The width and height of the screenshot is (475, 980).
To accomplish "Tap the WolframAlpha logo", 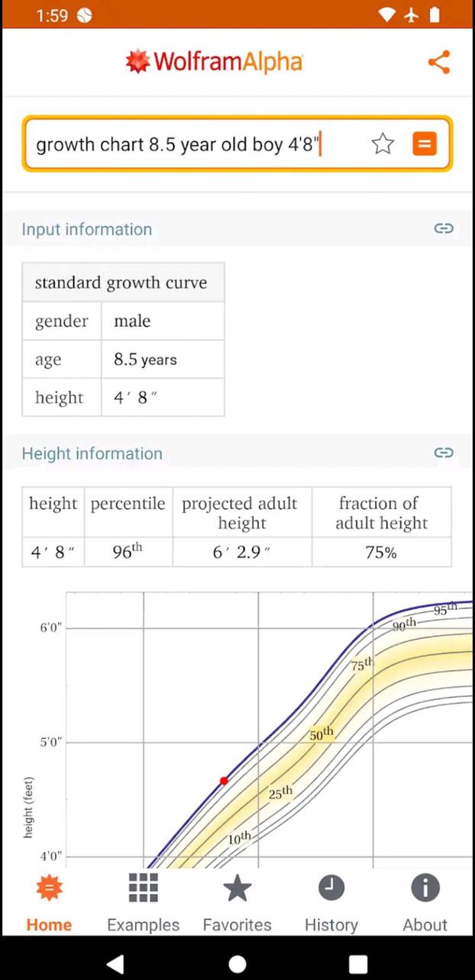I will coord(214,62).
